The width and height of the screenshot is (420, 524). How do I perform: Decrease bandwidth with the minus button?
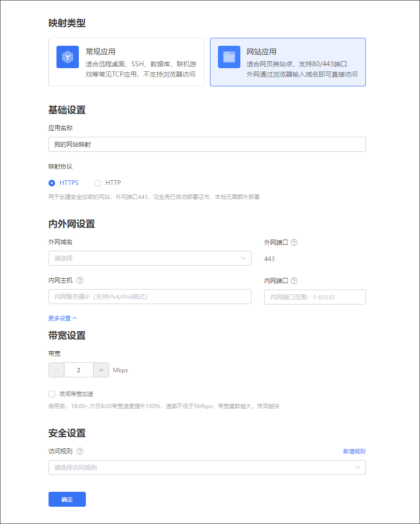tap(56, 370)
